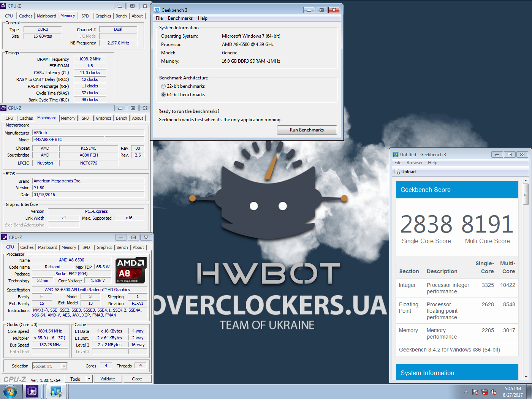The width and height of the screenshot is (532, 399).
Task: Open Caches tab in bottom CPU-Z window
Action: tap(27, 247)
